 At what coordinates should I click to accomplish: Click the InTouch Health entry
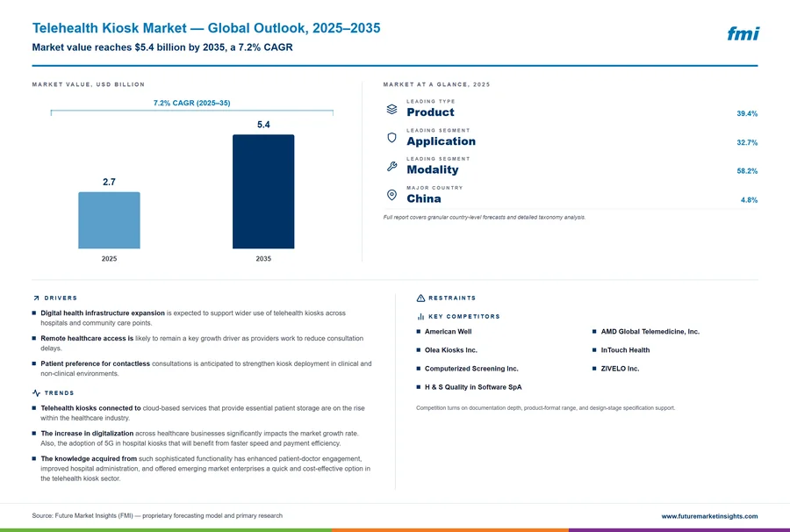tap(625, 350)
